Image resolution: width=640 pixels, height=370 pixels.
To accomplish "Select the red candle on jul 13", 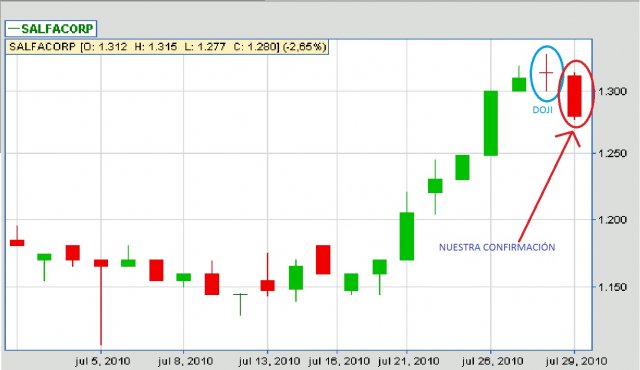I will pos(268,285).
